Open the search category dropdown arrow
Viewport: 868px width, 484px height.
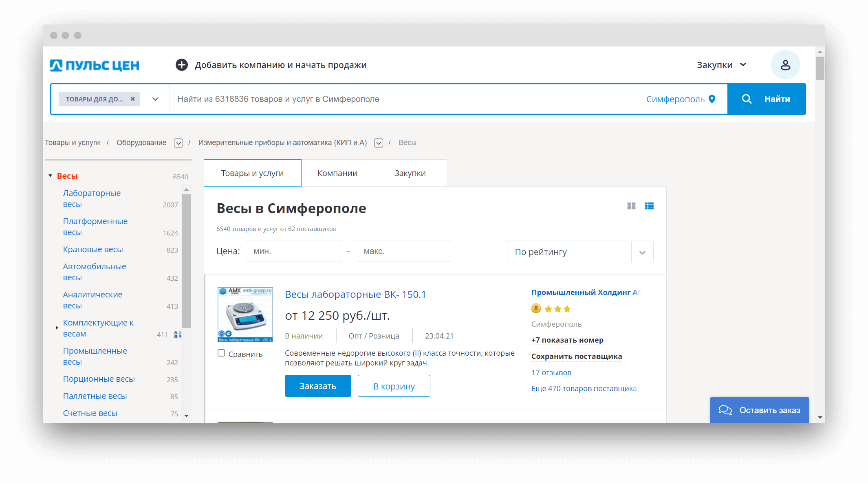(x=155, y=99)
